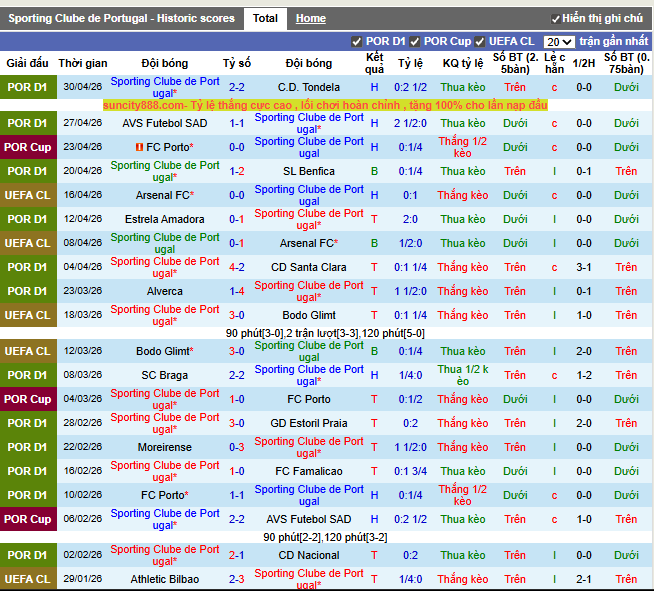Click score 1-2 against SL Benfica
The image size is (654, 591).
(x=236, y=171)
